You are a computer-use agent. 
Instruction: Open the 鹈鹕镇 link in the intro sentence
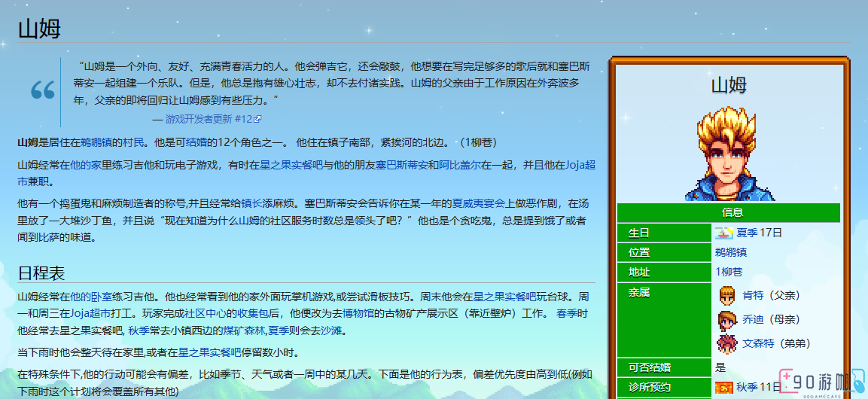(96, 143)
